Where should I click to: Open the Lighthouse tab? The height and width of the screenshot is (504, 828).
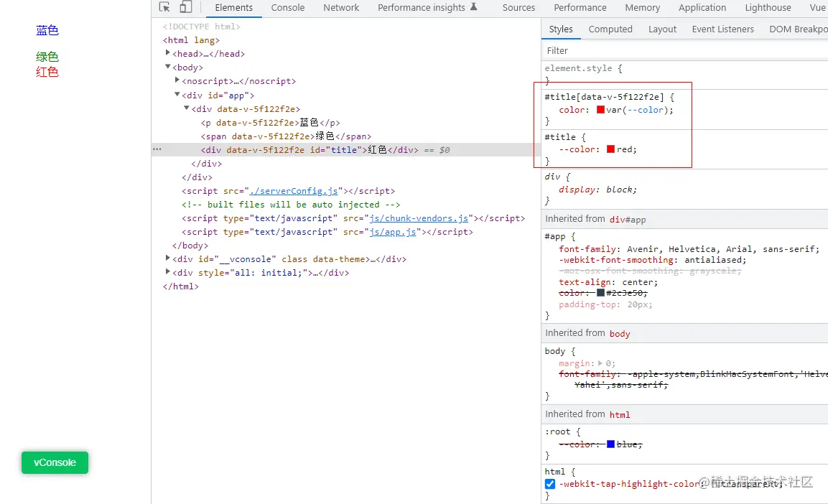[x=768, y=8]
